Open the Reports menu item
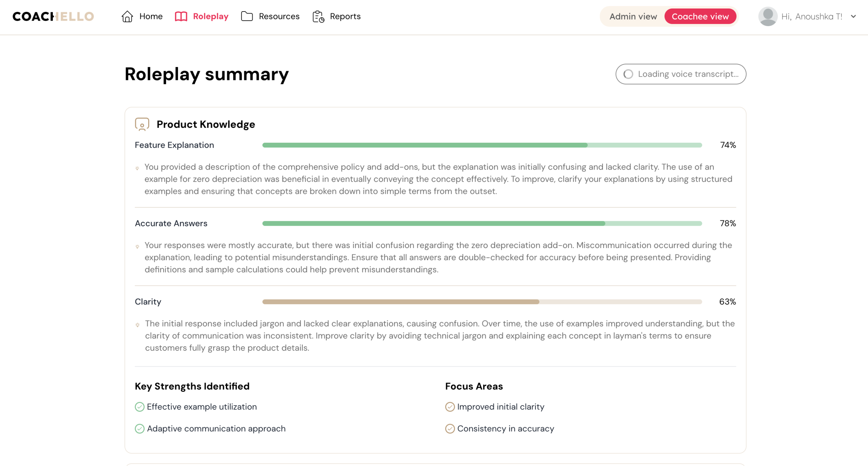868x470 pixels. click(345, 16)
